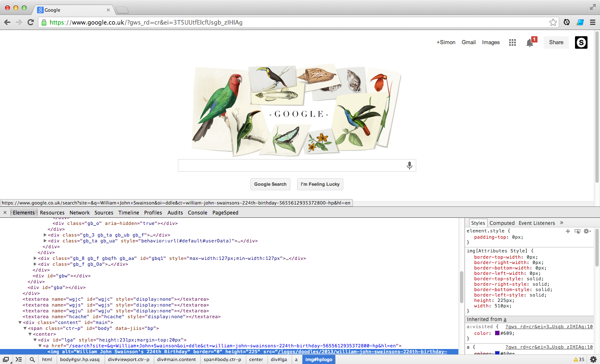The width and height of the screenshot is (600, 364).
Task: Open the Google+ notifications bell
Action: 530,43
